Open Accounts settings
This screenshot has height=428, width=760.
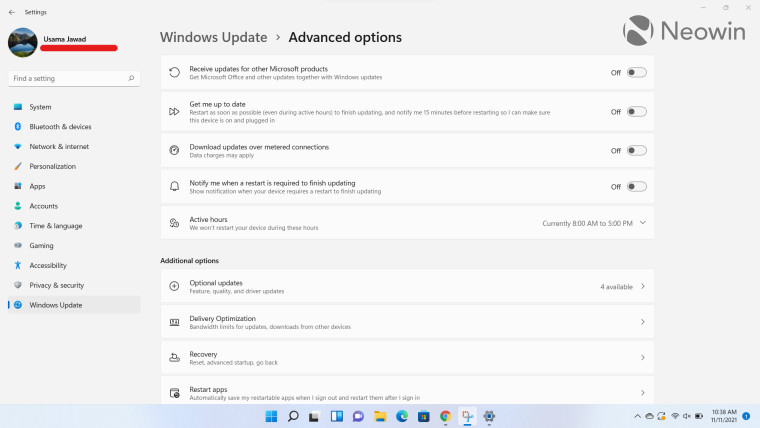point(74,206)
